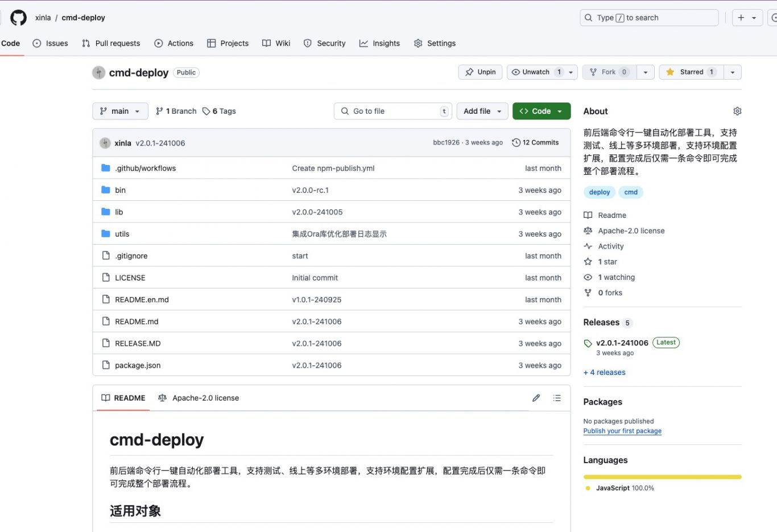Click the yellow JavaScript language bar
The width and height of the screenshot is (777, 532).
point(662,477)
